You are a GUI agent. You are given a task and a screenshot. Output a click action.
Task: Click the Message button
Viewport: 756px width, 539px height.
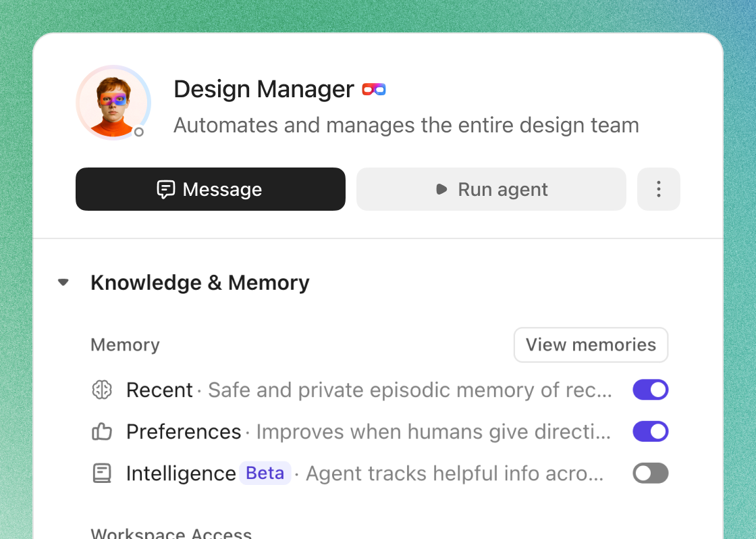coord(210,189)
